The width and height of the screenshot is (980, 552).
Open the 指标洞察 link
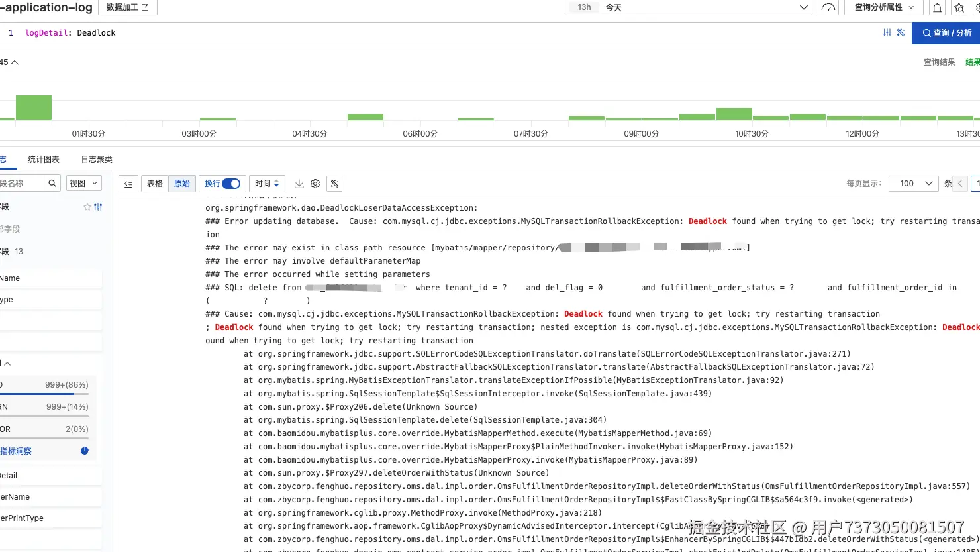(x=16, y=451)
